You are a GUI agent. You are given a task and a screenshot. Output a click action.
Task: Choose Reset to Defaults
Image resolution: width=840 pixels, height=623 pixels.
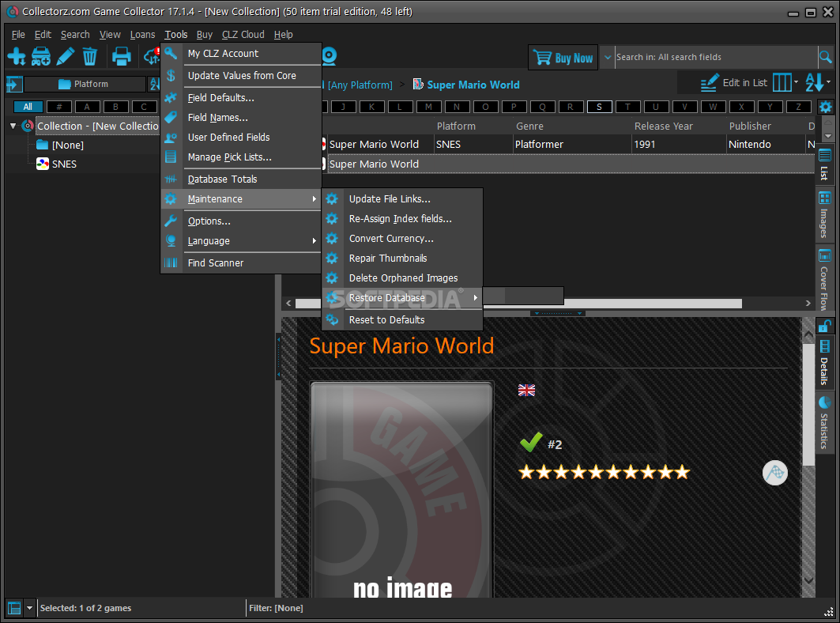tap(402, 320)
